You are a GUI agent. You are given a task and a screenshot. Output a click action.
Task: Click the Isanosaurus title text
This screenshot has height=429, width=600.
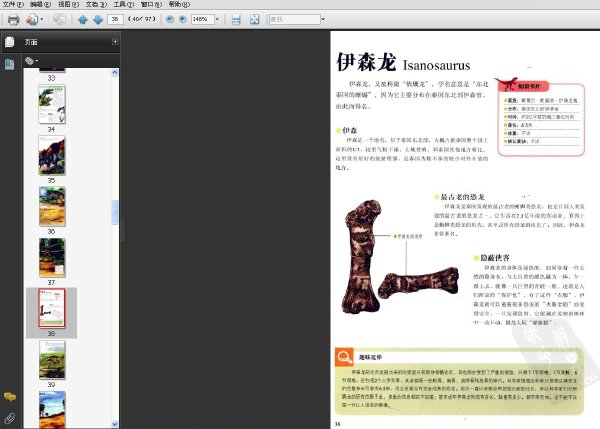pos(436,65)
